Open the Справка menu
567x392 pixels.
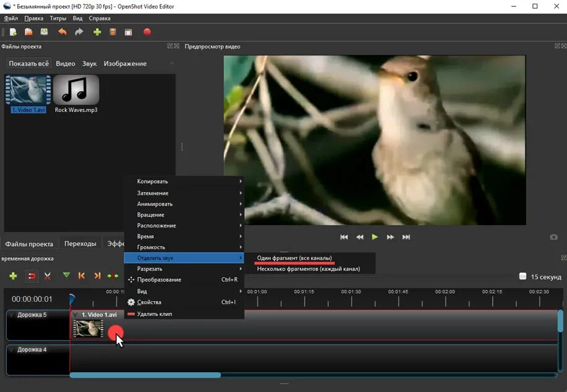tap(100, 18)
